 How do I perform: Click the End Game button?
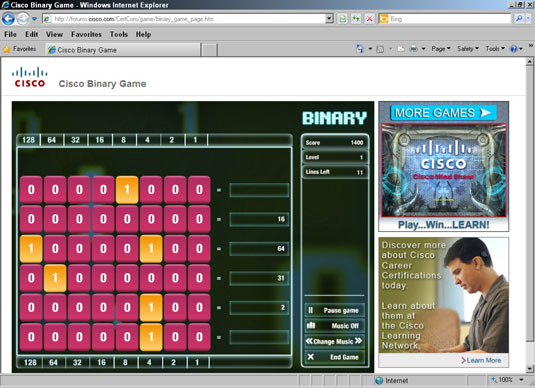pyautogui.click(x=334, y=357)
